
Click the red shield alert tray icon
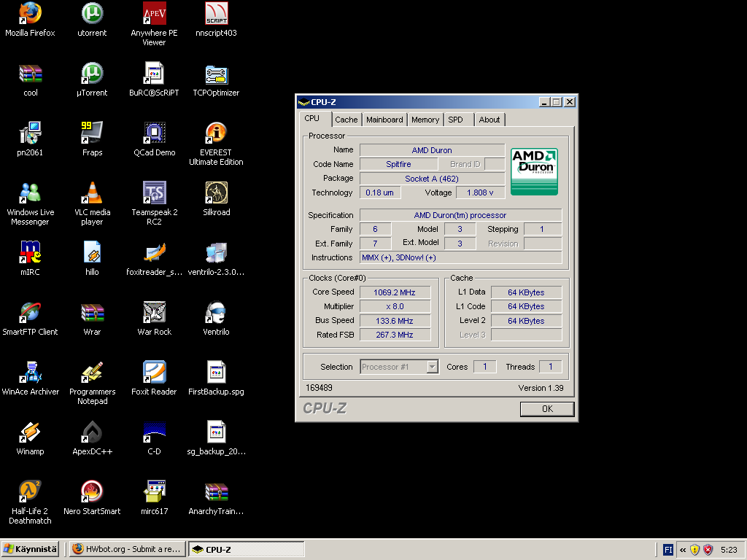pos(708,550)
